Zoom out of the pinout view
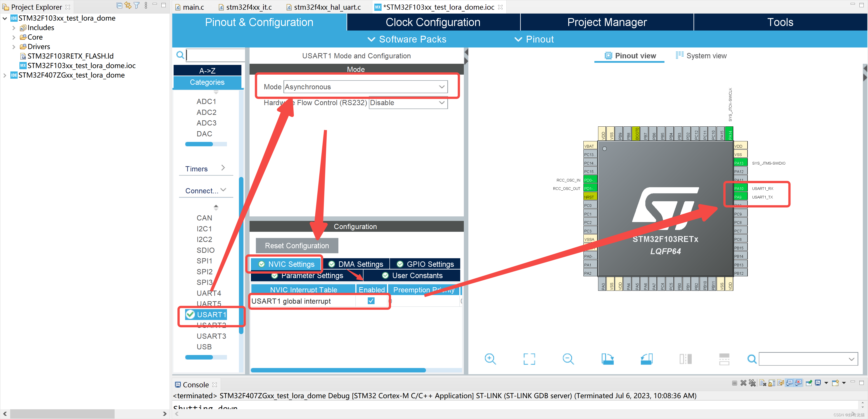Viewport: 868px width, 419px height. [568, 359]
